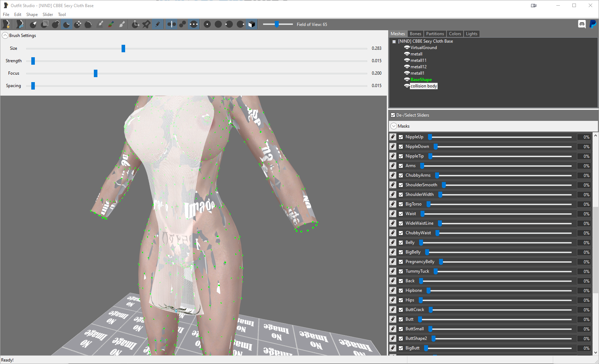Click edit pencil for NippleUp slider
Screen dimensions: 599x364
pyautogui.click(x=393, y=137)
